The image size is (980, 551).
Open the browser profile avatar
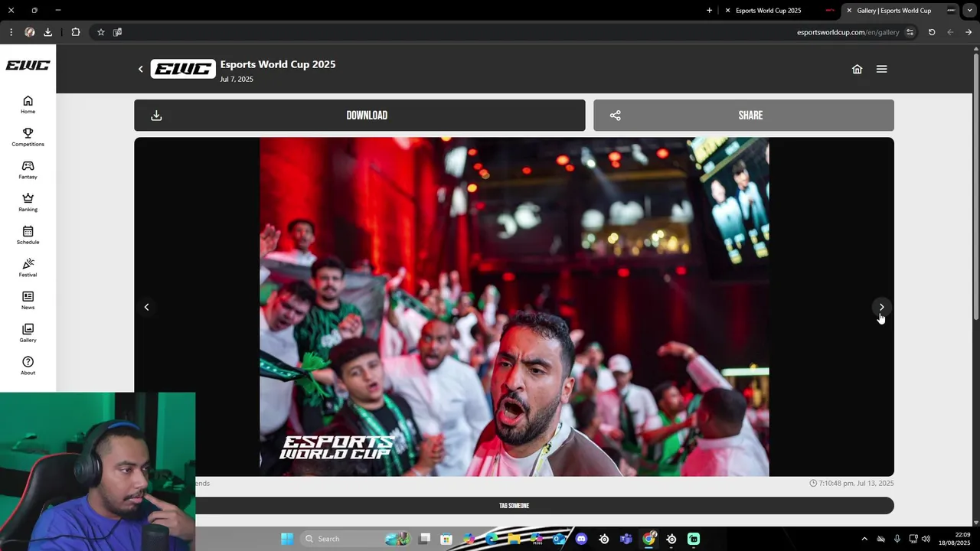30,32
